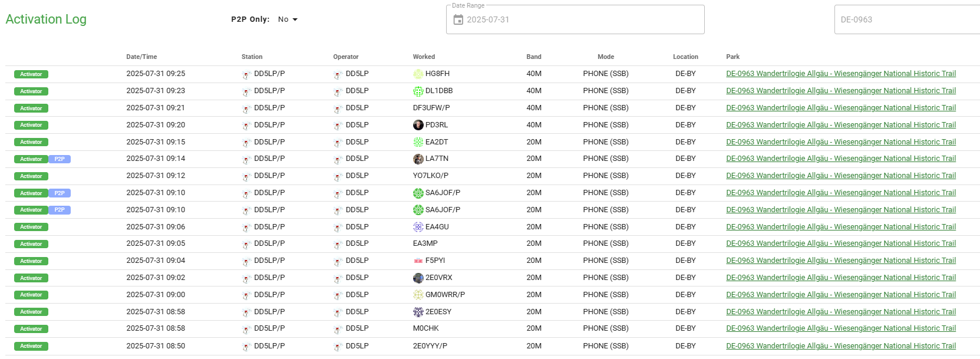980x359 pixels.
Task: Click the Worked column header
Action: point(424,57)
